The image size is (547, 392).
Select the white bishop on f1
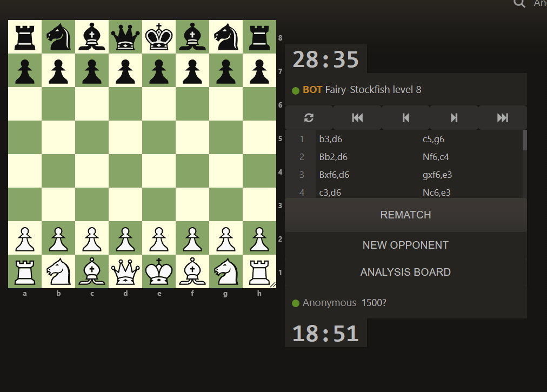click(192, 271)
